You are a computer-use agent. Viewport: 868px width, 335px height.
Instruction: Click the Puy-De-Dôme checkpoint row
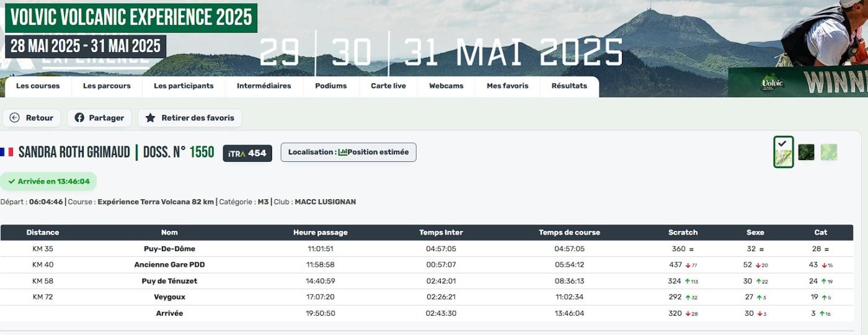(x=169, y=249)
